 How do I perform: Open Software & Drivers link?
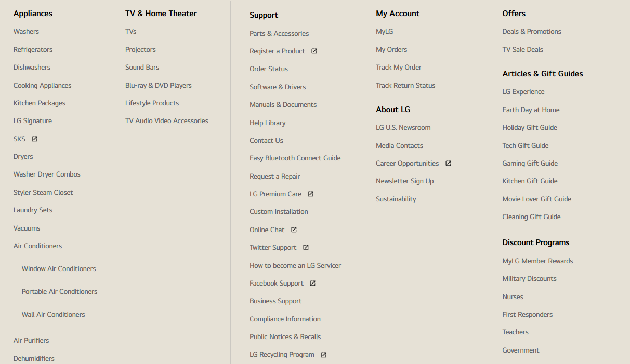tap(278, 87)
